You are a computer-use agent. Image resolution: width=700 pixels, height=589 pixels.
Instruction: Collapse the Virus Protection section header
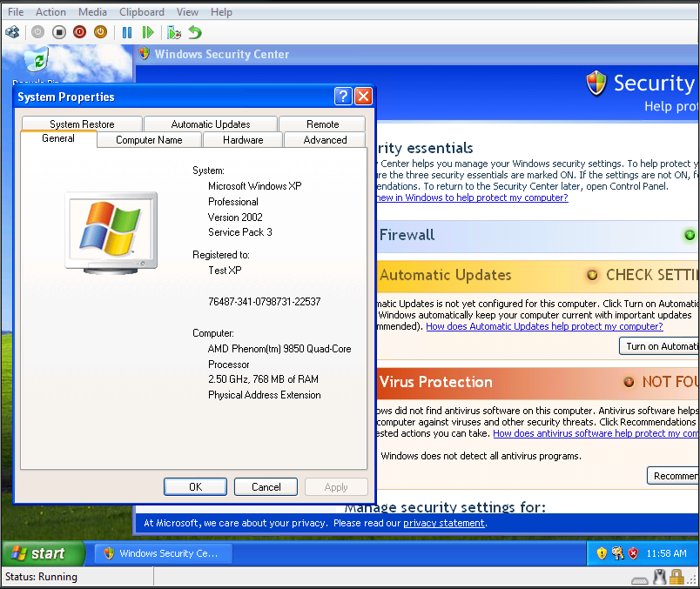[538, 383]
